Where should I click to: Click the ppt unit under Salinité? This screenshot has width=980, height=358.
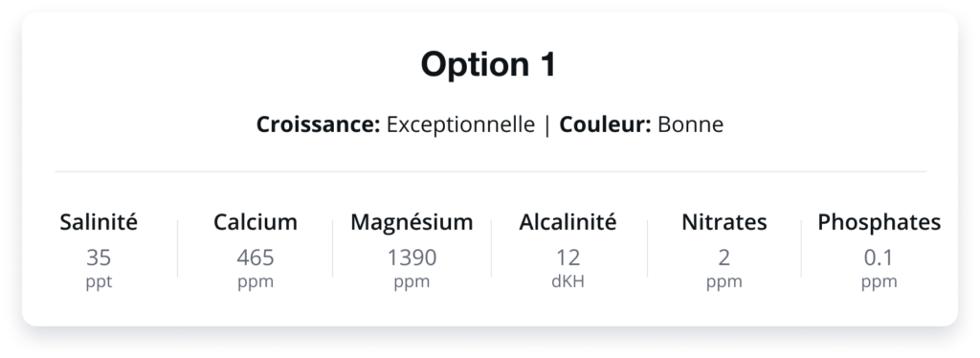pyautogui.click(x=99, y=282)
